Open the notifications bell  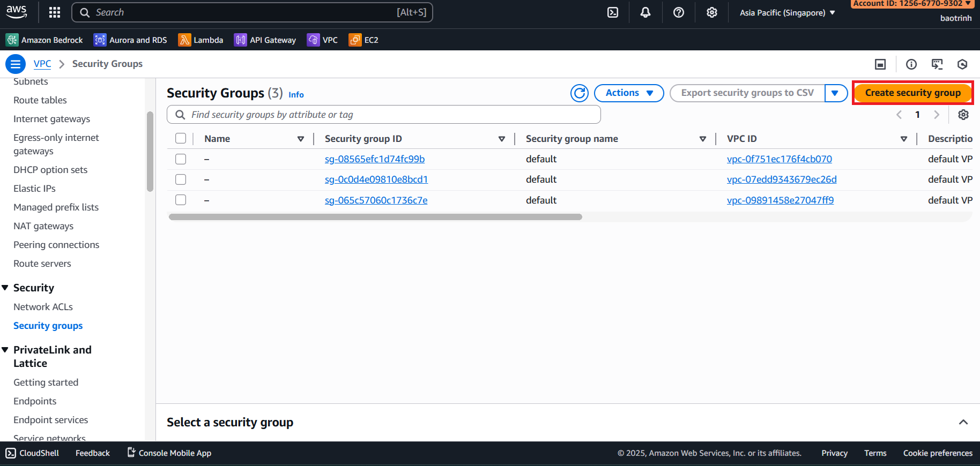pyautogui.click(x=645, y=12)
